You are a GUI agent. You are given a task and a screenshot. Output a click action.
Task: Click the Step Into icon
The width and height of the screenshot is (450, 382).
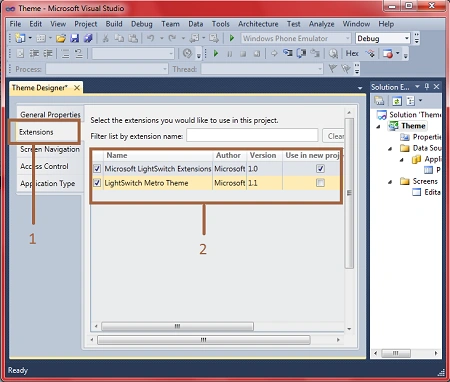288,53
